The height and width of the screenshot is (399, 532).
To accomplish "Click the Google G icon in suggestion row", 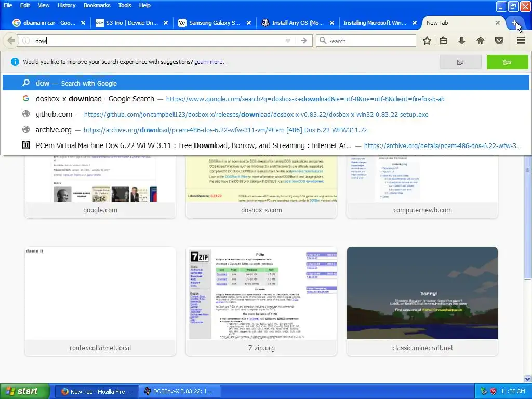I will point(26,98).
